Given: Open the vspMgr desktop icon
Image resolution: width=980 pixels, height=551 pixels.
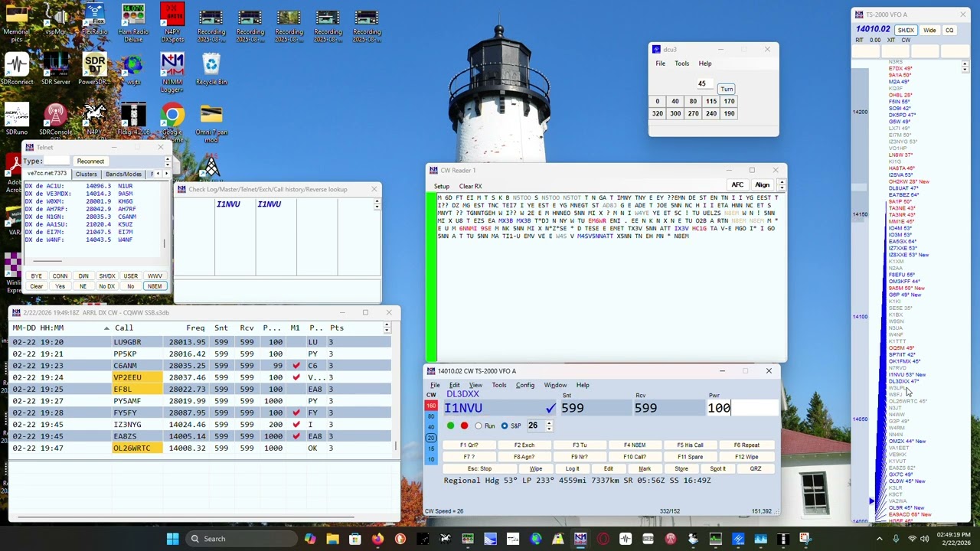Looking at the screenshot, I should pos(55,20).
